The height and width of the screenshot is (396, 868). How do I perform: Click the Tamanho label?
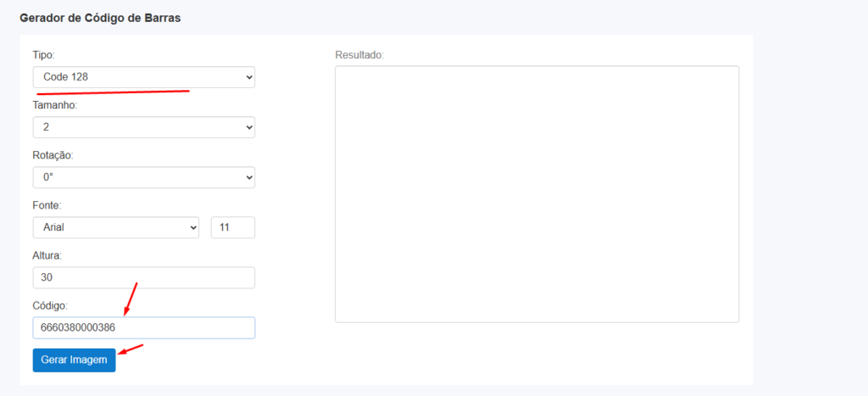55,105
